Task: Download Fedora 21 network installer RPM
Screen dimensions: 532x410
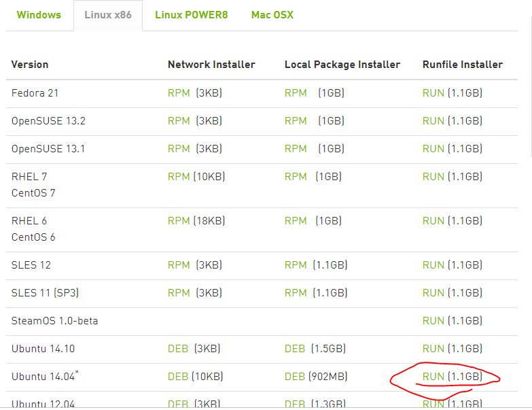Action: pos(179,93)
